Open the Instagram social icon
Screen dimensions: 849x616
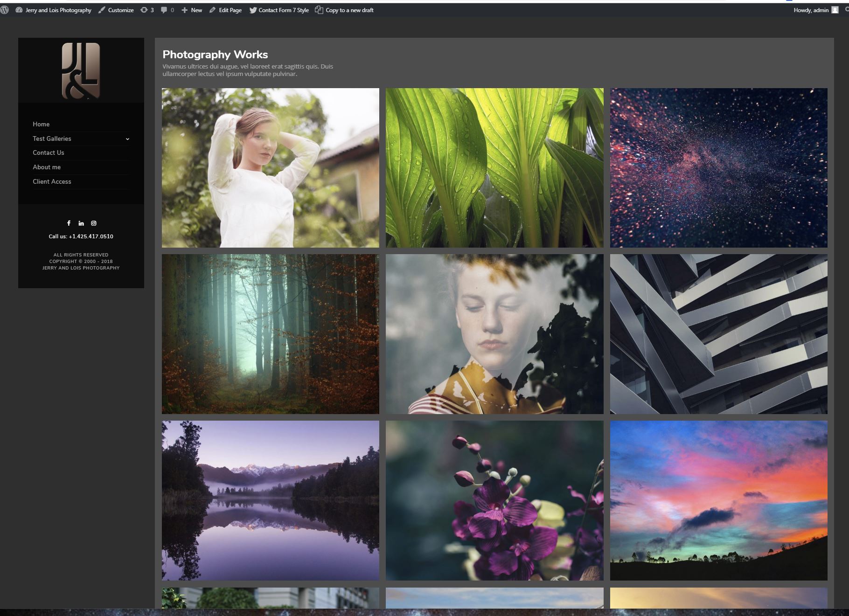tap(94, 223)
